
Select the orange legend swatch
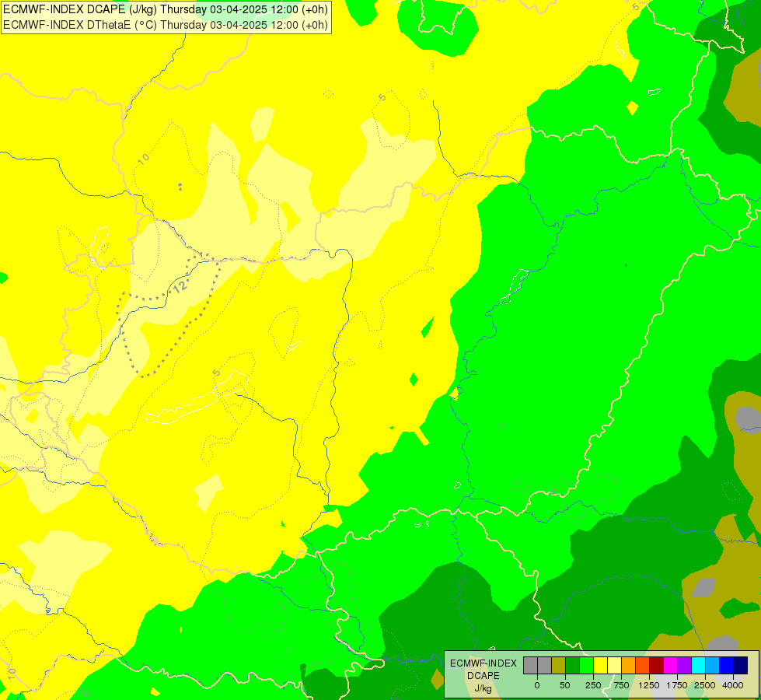[x=629, y=666]
